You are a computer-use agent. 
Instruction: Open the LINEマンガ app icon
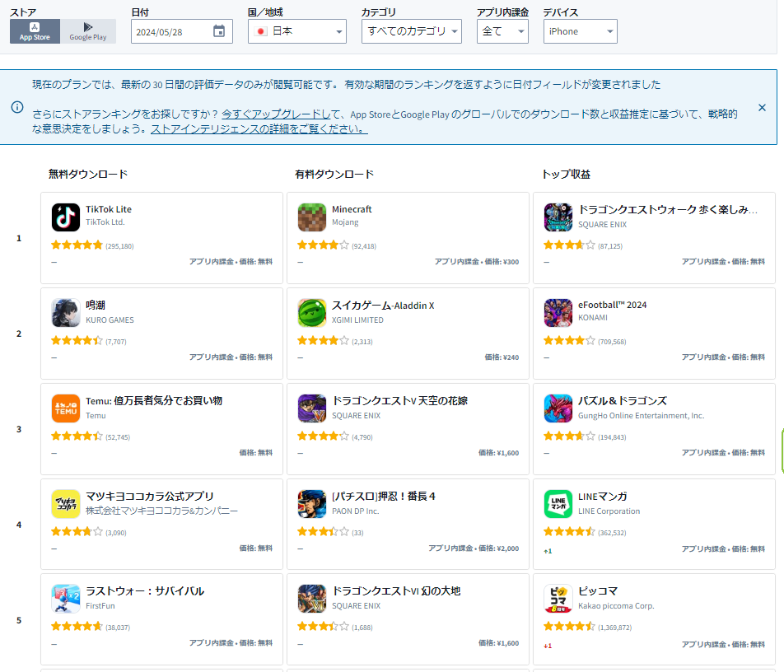pyautogui.click(x=558, y=504)
